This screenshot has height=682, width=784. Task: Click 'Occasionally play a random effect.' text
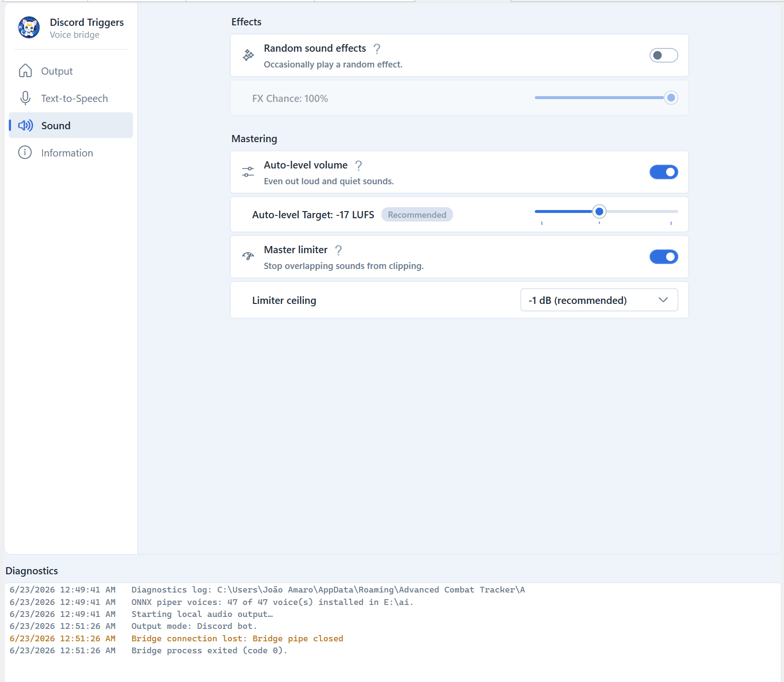(x=333, y=65)
